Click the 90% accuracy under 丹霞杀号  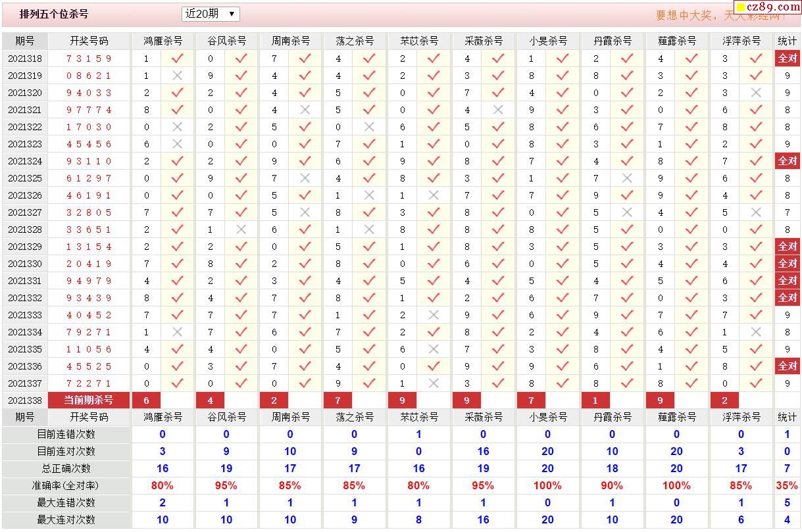[612, 485]
